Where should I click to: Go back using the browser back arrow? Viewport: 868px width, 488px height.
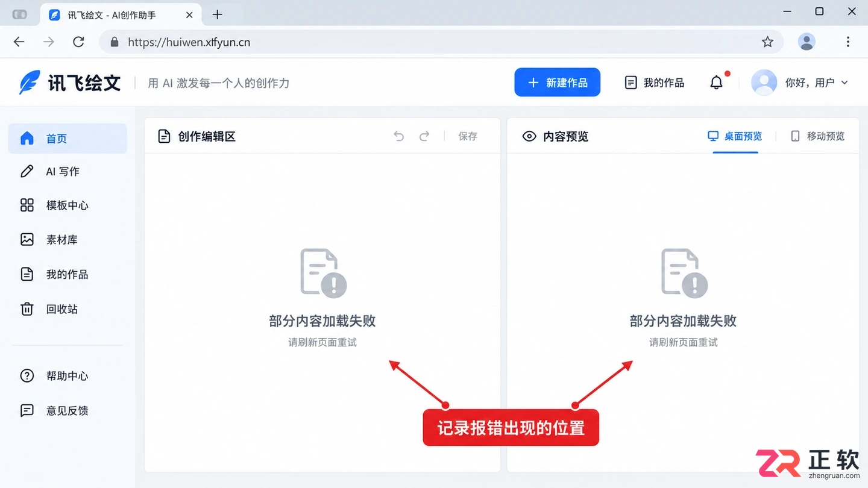19,42
